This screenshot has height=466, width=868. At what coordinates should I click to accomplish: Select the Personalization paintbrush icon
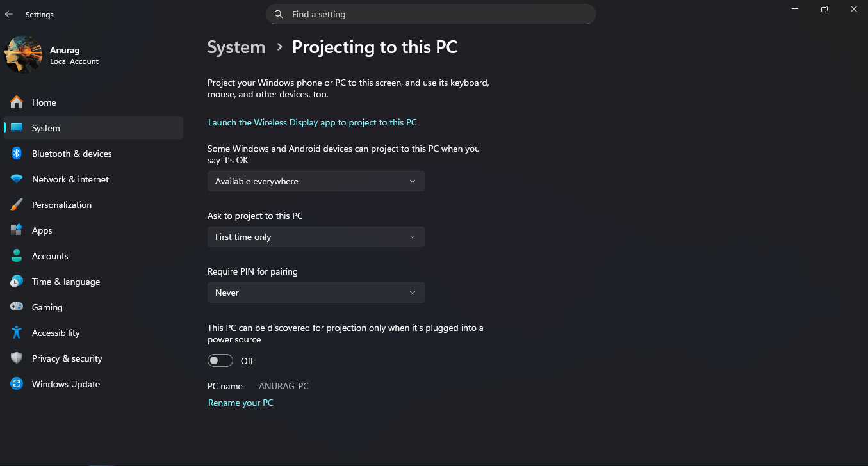pos(17,205)
